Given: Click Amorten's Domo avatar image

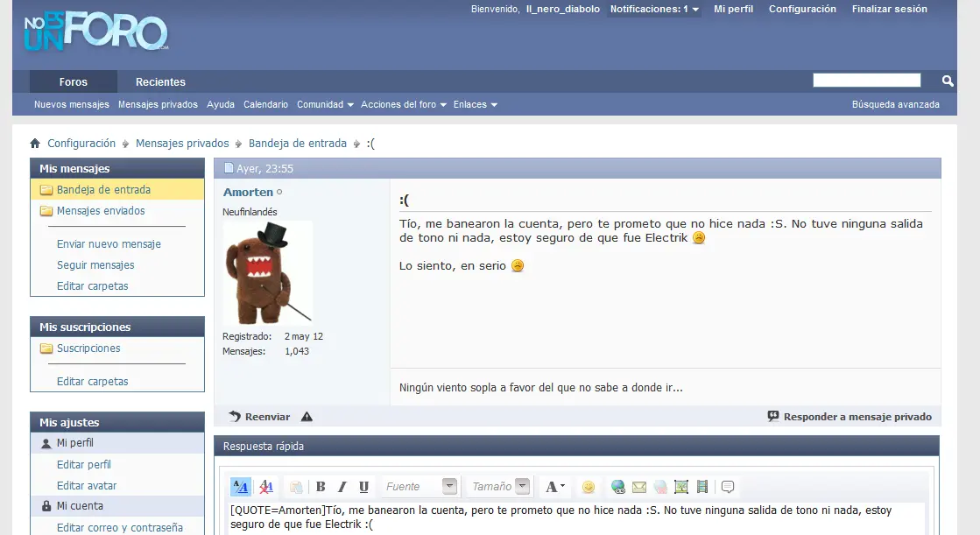Looking at the screenshot, I should coord(267,271).
